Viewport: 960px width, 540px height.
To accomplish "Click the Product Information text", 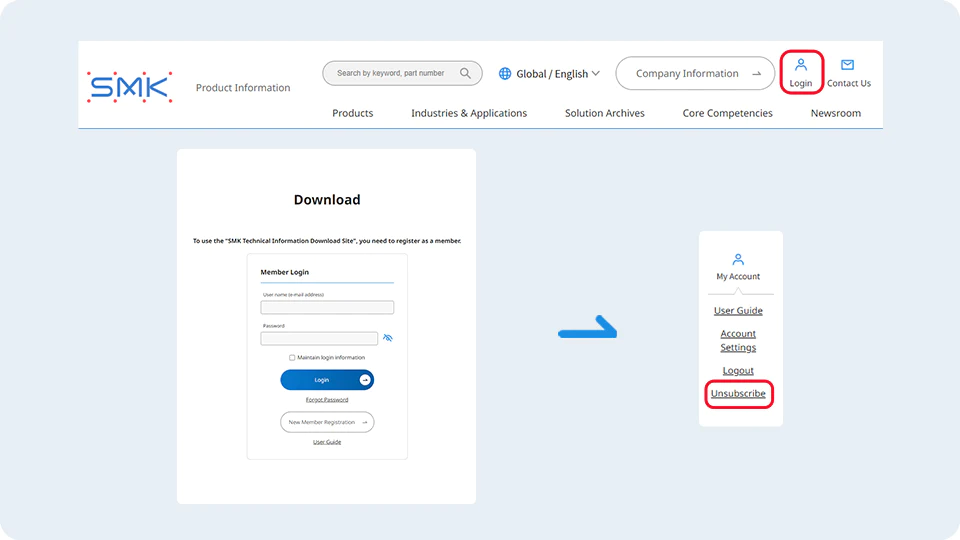I will coord(243,88).
